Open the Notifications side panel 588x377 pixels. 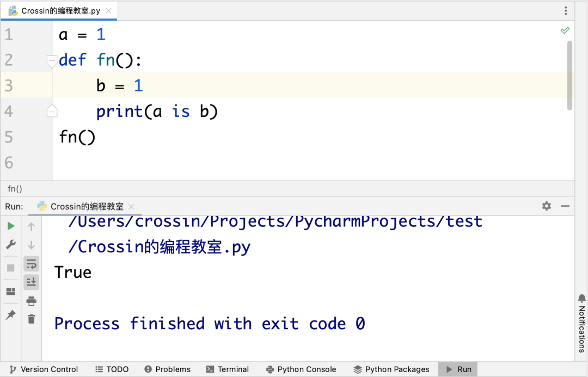point(581,324)
